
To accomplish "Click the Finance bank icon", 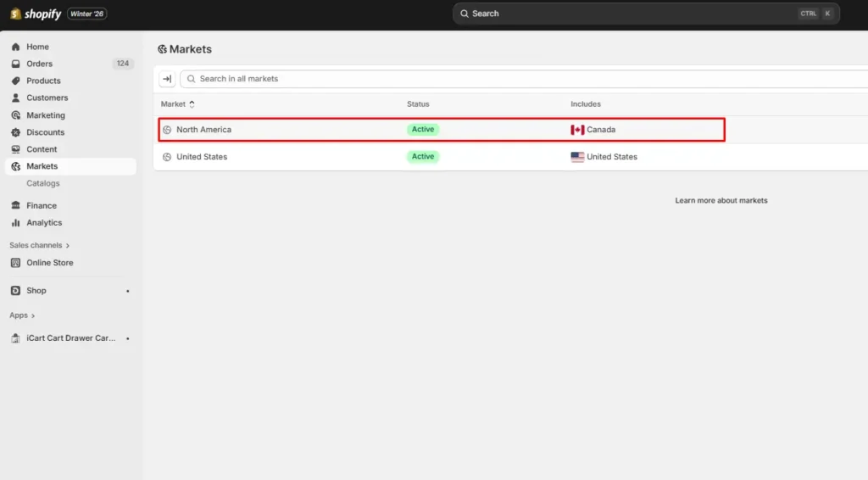I will [16, 205].
